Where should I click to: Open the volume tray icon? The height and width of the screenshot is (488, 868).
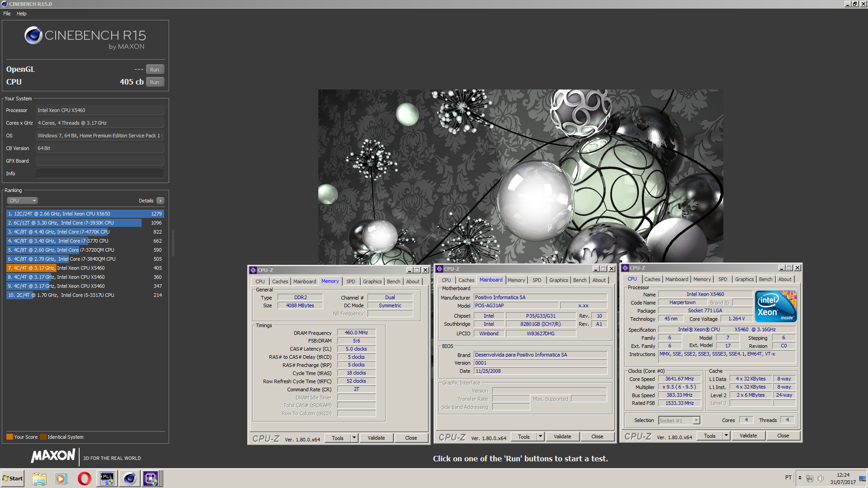821,478
